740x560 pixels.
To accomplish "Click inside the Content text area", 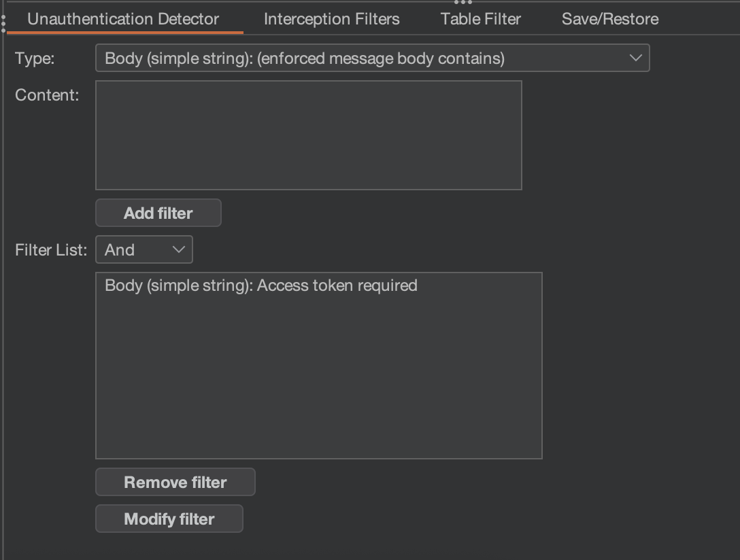I will click(x=308, y=135).
